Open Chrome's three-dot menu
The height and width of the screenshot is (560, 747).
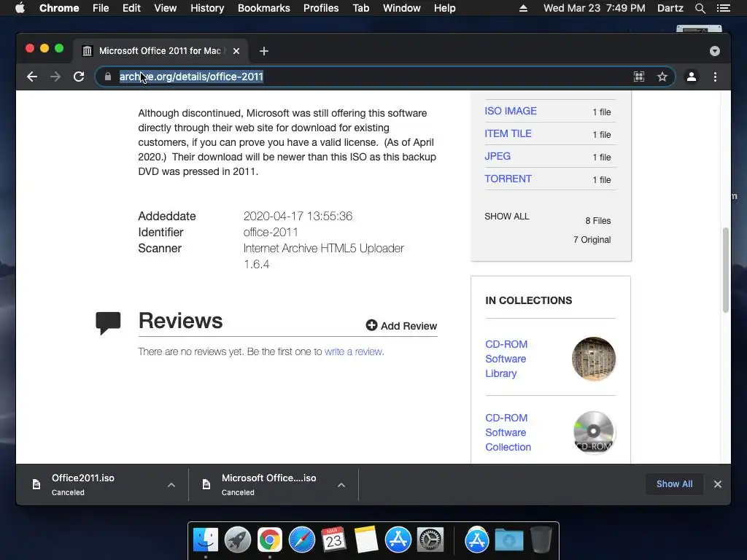(x=715, y=77)
